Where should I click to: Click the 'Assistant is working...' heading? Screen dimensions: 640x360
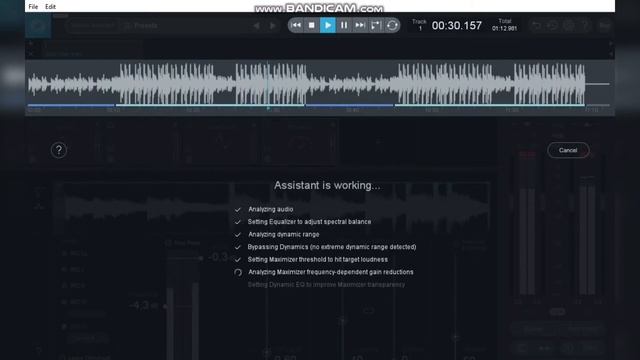pos(327,185)
